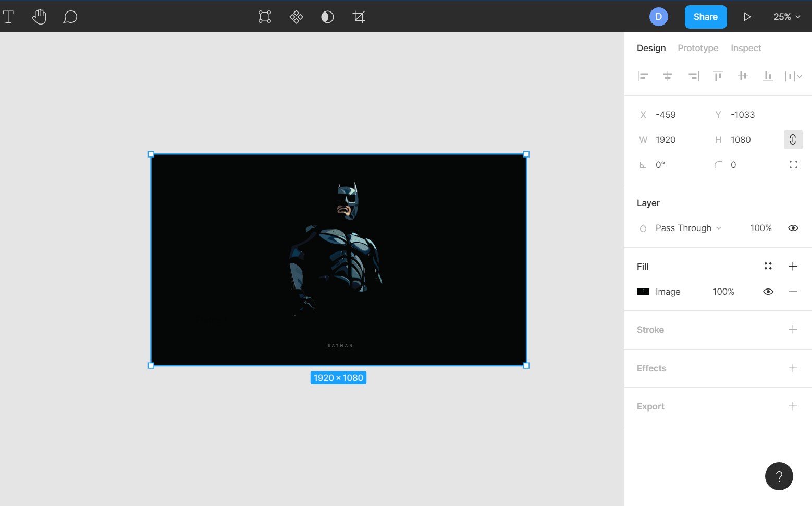Add an Export setting with plus
Image resolution: width=812 pixels, height=506 pixels.
coord(793,406)
